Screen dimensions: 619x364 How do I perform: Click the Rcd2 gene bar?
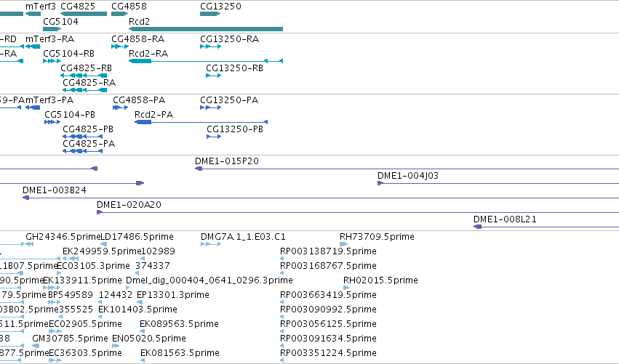tap(206, 29)
